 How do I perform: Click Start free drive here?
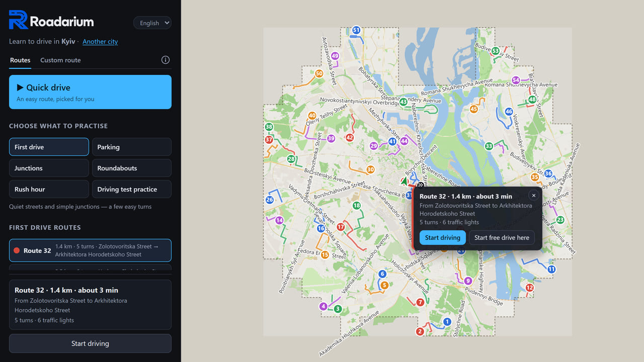502,238
